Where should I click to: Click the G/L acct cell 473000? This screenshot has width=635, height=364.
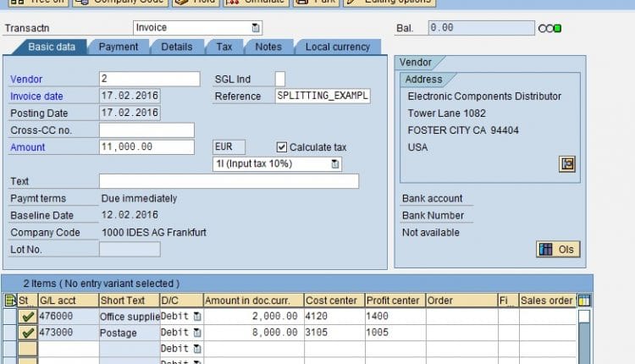click(69, 333)
